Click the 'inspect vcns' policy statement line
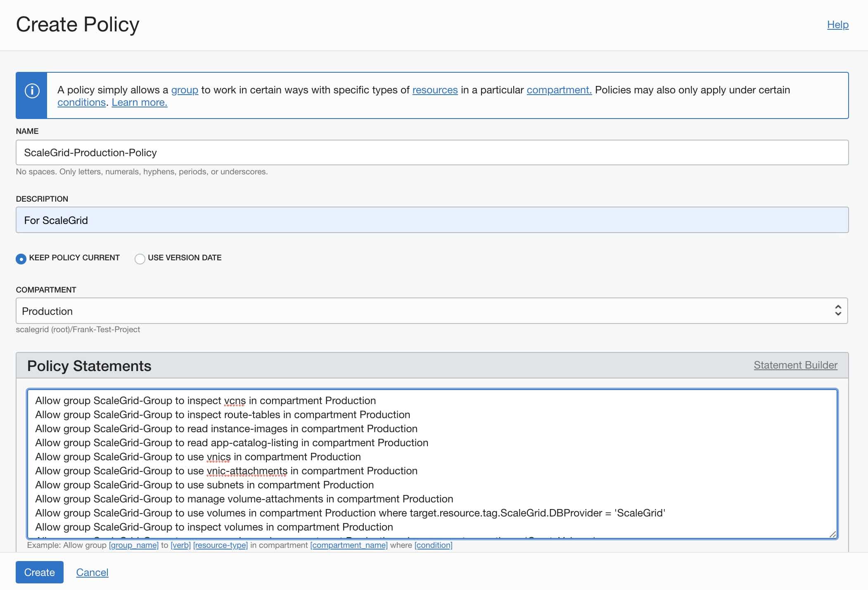The height and width of the screenshot is (590, 868). 206,401
